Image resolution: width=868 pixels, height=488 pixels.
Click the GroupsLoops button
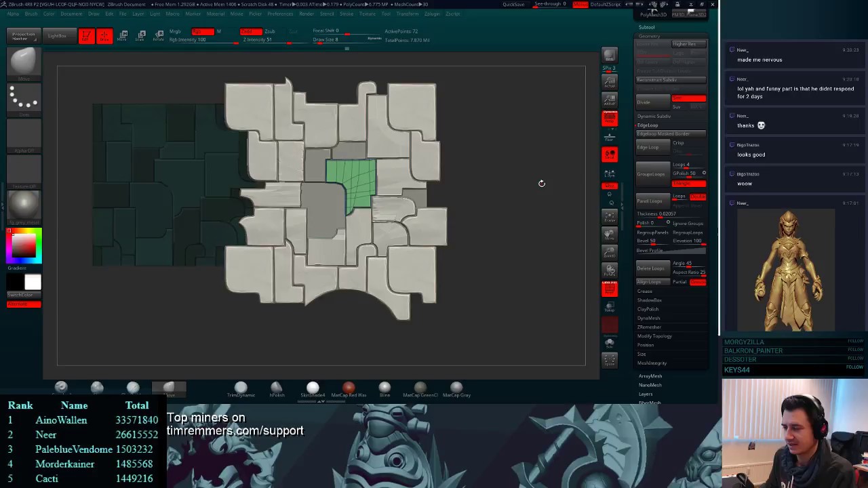click(652, 174)
